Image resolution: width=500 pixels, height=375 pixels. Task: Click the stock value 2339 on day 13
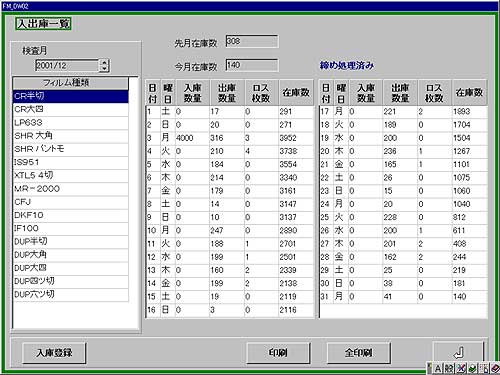296,270
